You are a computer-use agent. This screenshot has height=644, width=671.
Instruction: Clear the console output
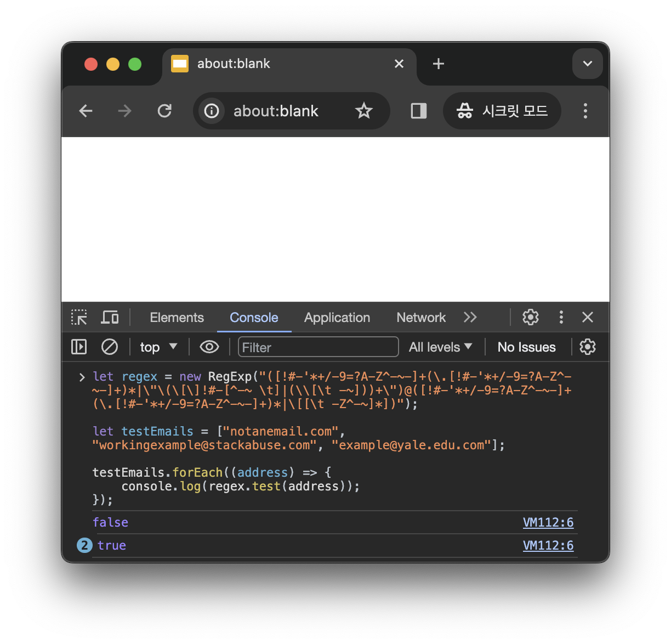click(110, 347)
